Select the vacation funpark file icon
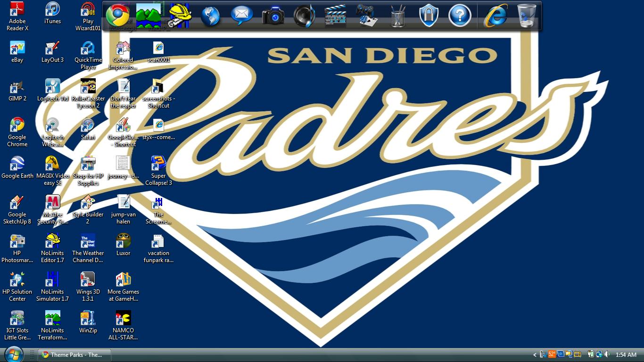 (158, 248)
